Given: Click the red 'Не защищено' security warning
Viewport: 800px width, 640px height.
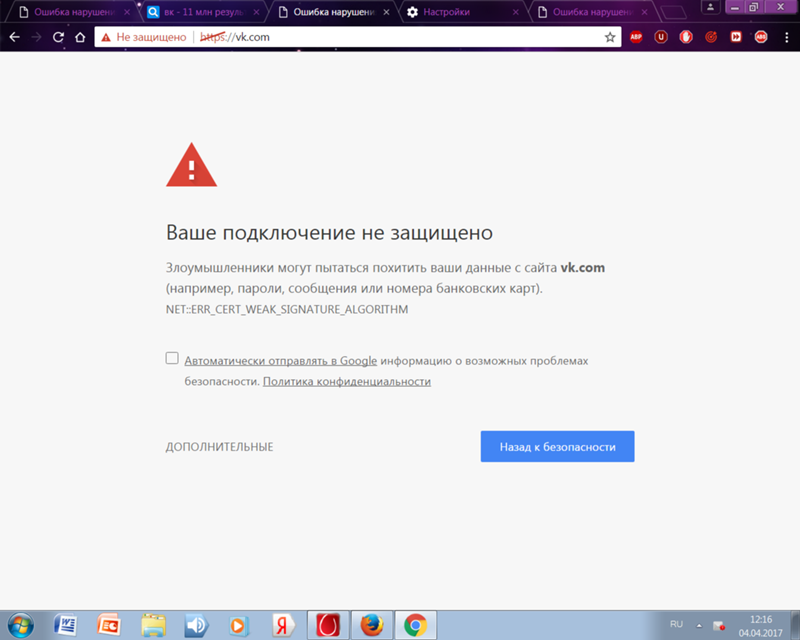Looking at the screenshot, I should [x=144, y=37].
